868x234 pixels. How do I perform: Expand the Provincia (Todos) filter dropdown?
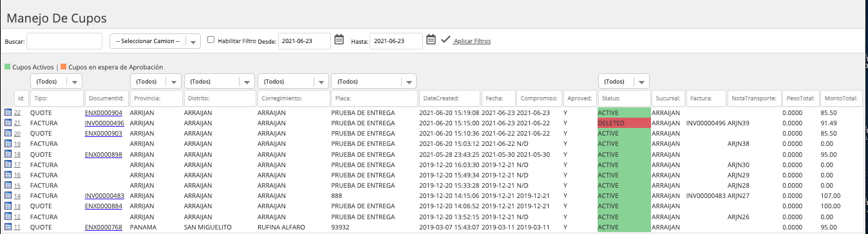tap(155, 82)
